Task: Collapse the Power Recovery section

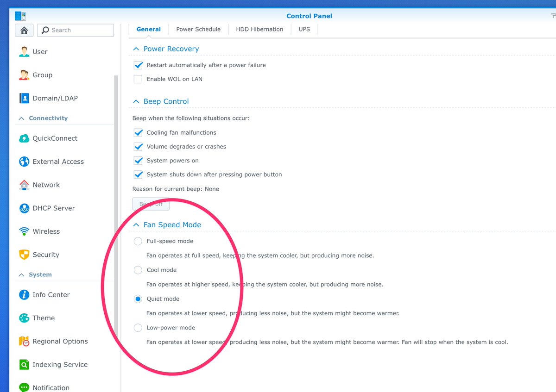Action: tap(136, 49)
